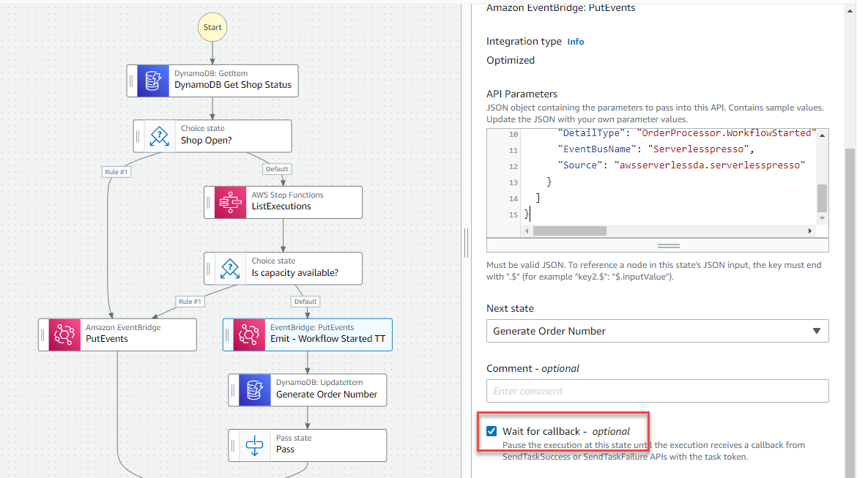Click the API Parameters editor resize grip
The height and width of the screenshot is (478, 868).
[668, 246]
